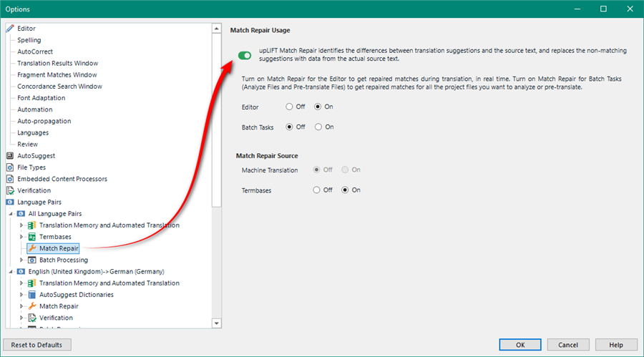Click the Termbases icon under All Language Pairs
The image size is (644, 357).
[x=31, y=237]
